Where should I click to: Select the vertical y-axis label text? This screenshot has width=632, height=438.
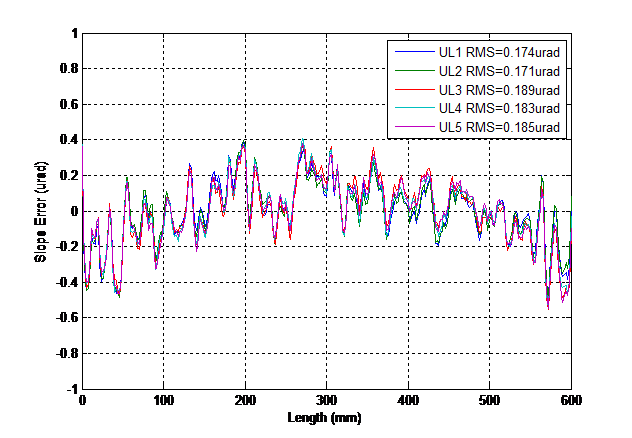41,211
